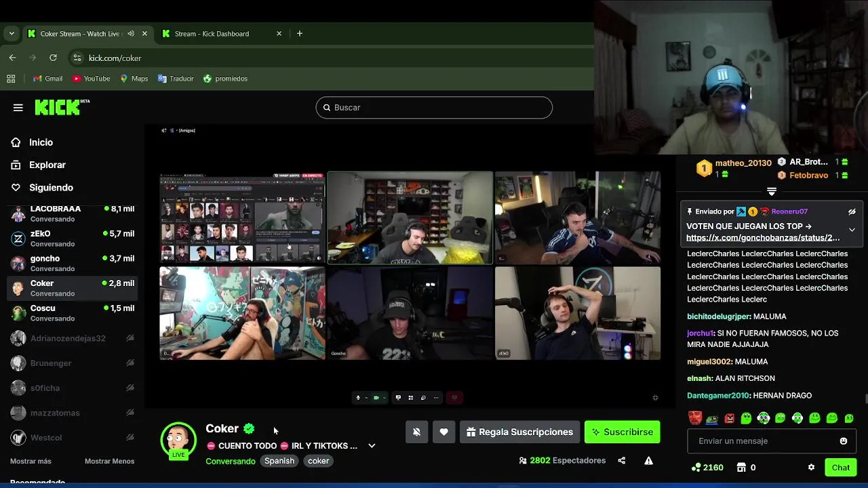The width and height of the screenshot is (868, 488).
Task: Expand the stream title chevron
Action: tap(372, 446)
